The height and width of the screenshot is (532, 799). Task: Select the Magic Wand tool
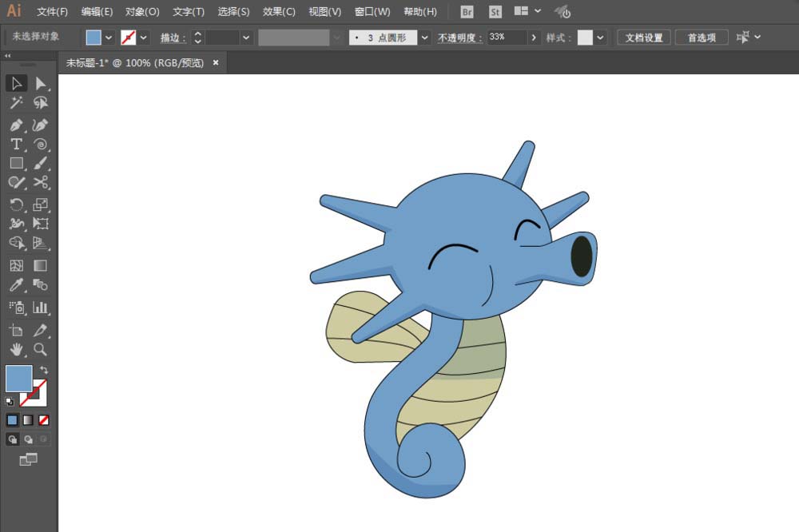[16, 103]
